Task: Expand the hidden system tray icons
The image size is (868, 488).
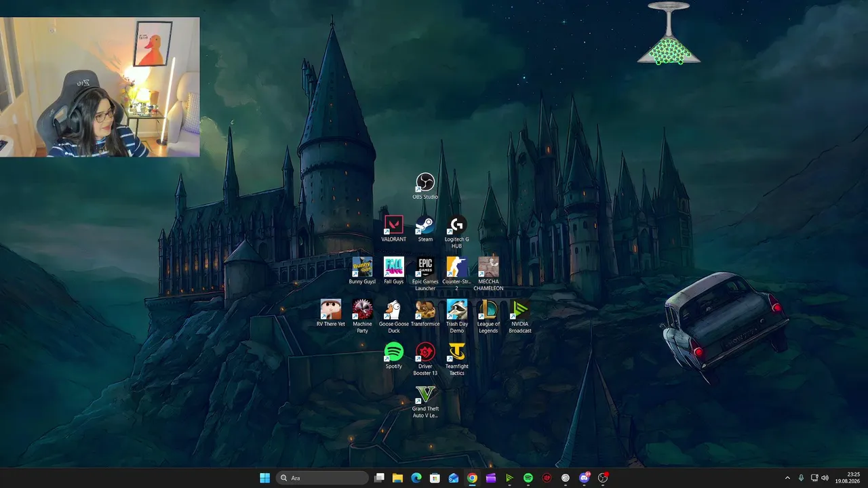Action: click(x=787, y=478)
